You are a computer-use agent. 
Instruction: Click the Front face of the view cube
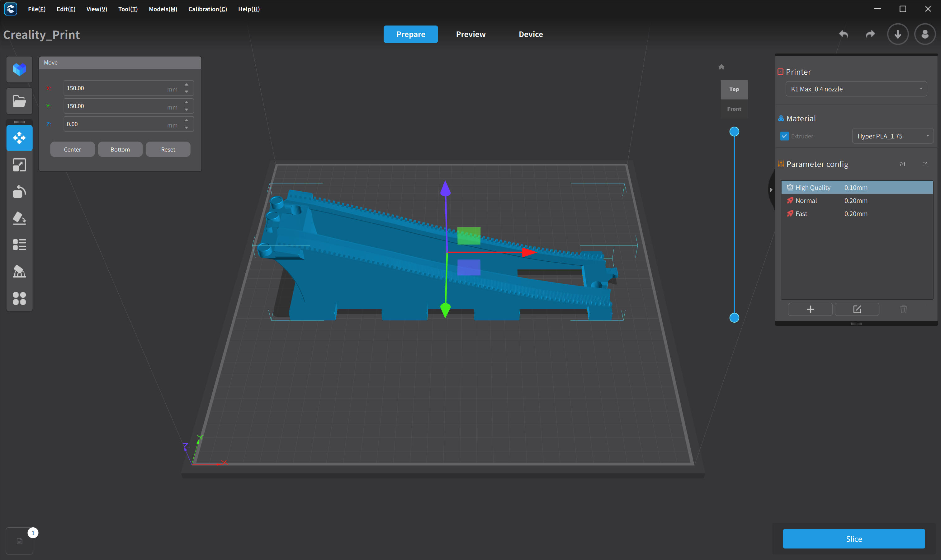point(734,109)
